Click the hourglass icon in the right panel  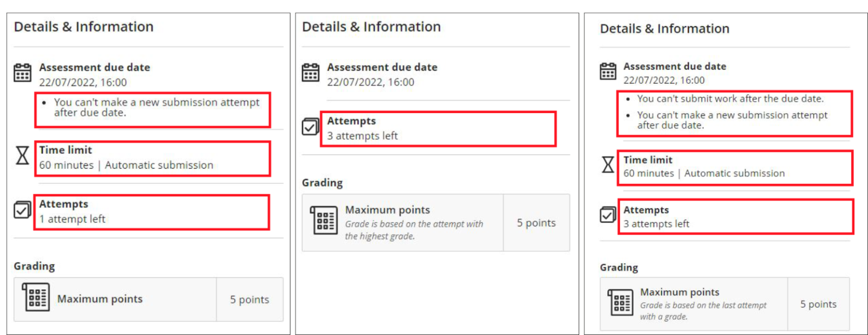tap(607, 164)
